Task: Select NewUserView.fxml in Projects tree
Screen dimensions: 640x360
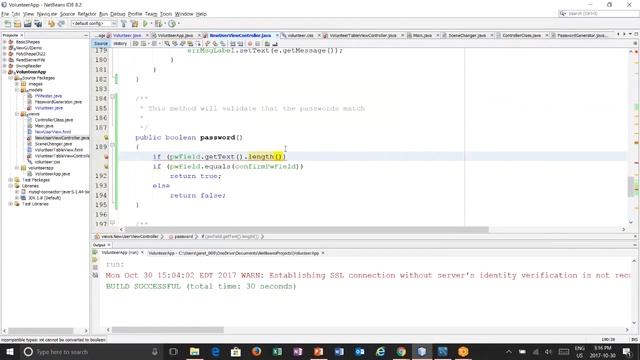Action: point(53,132)
